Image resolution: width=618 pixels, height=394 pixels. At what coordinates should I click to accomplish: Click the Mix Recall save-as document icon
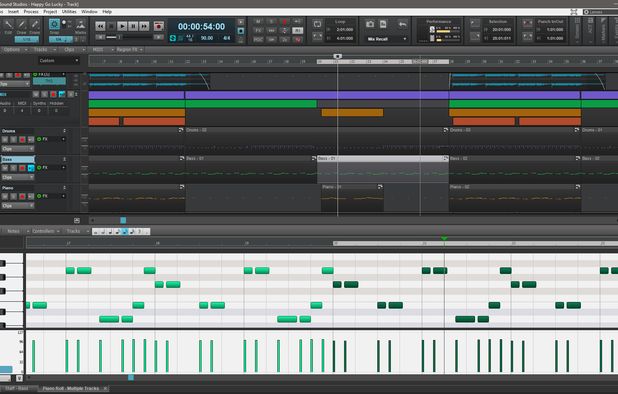[383, 24]
